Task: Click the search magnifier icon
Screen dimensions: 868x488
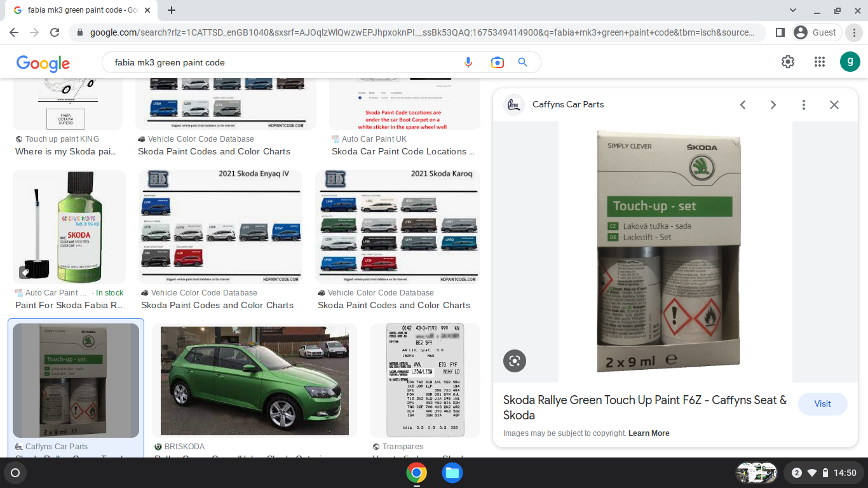Action: click(x=522, y=62)
